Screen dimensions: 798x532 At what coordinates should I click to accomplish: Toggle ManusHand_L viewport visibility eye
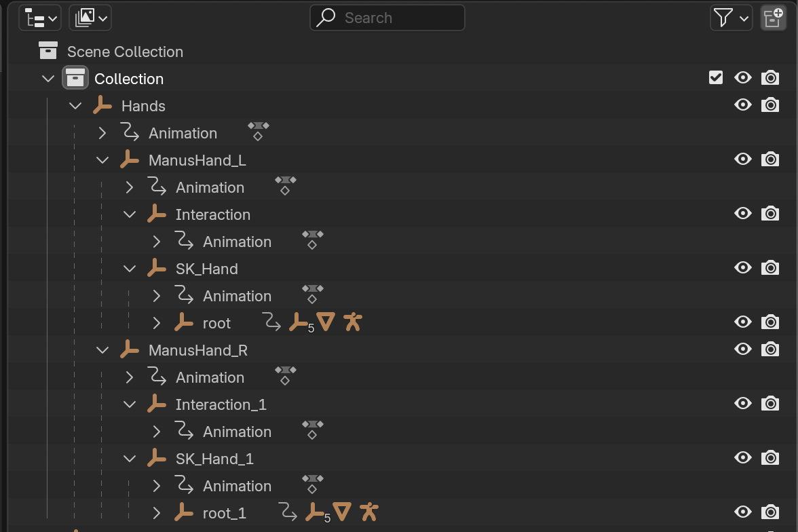[x=743, y=159]
